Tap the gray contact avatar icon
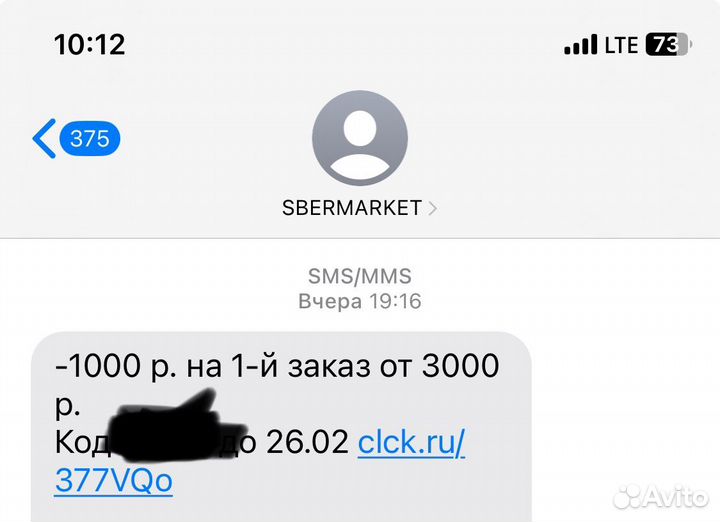 click(360, 138)
